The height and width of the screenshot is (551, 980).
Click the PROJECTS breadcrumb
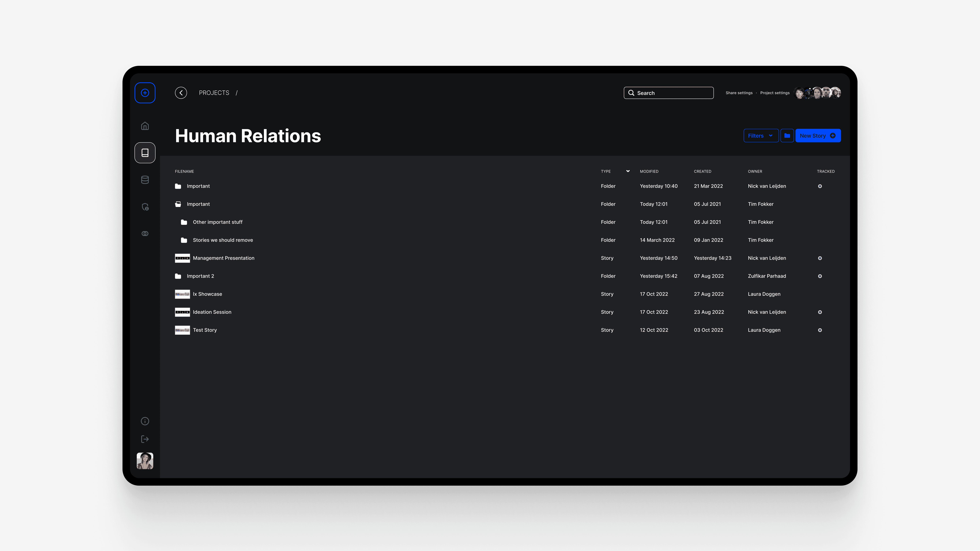214,93
